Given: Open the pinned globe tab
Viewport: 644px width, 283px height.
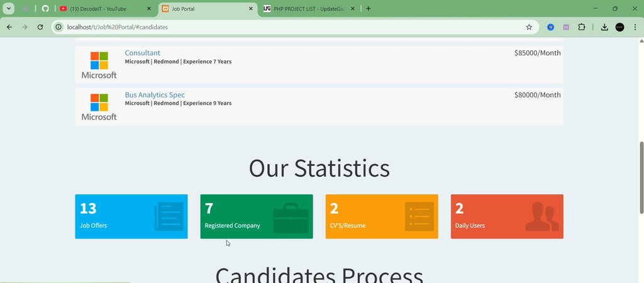Looking at the screenshot, I should 25,9.
